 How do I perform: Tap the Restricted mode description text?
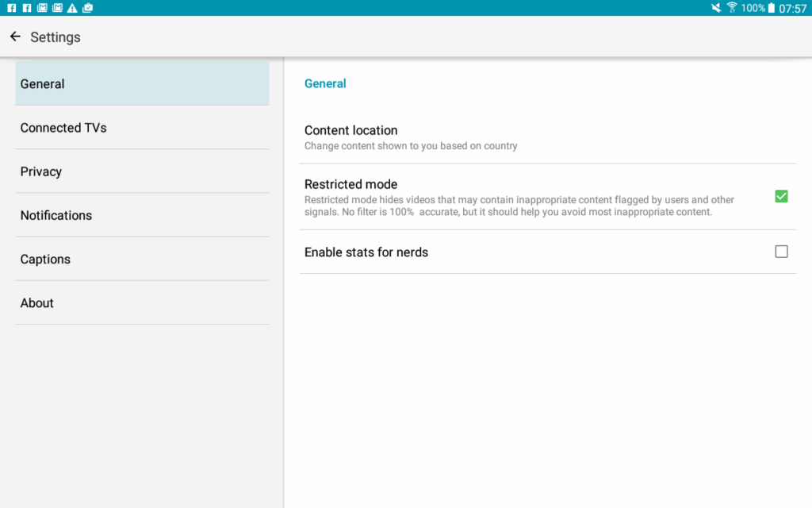(519, 206)
